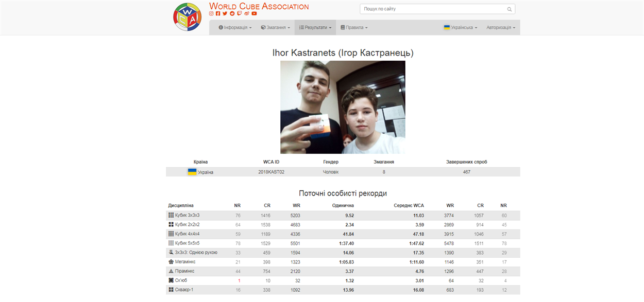Click the profile photo of Ihor Kastranets
This screenshot has width=644, height=302.
point(343,107)
